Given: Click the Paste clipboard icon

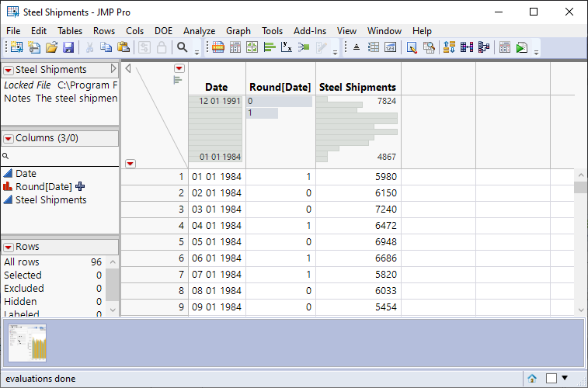Looking at the screenshot, I should (x=123, y=47).
